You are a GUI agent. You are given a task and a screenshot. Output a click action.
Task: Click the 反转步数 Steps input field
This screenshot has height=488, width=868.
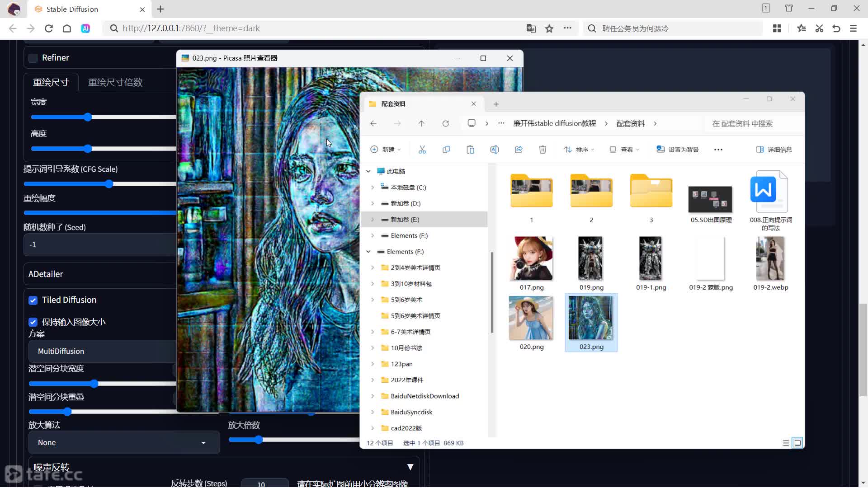[x=263, y=483]
